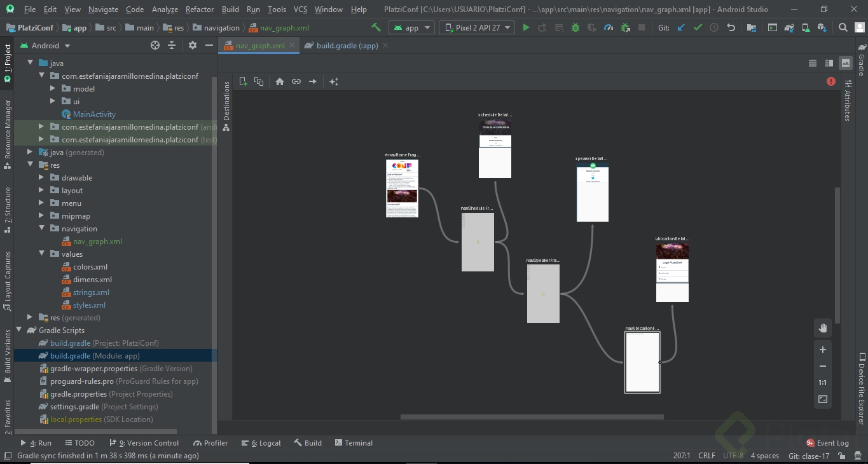
Task: Open the Refactor menu
Action: pyautogui.click(x=200, y=10)
